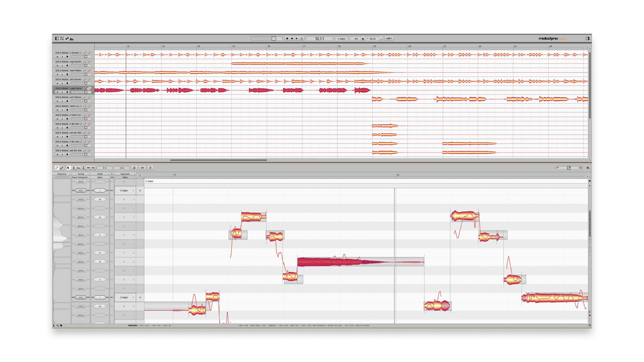644x362 pixels.
Task: Mute the Lead Vocal track
Action: pyautogui.click(x=57, y=93)
